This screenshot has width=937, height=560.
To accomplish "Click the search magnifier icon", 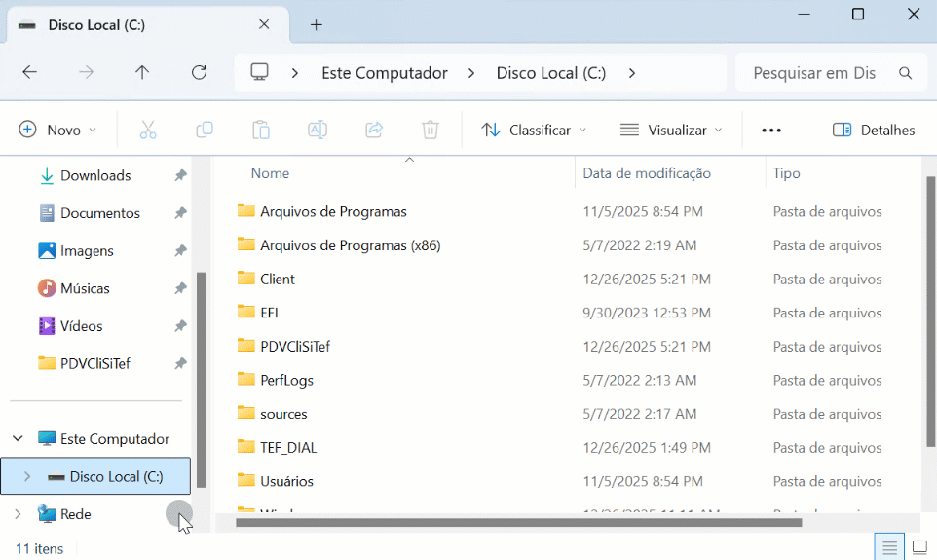I will coord(905,73).
